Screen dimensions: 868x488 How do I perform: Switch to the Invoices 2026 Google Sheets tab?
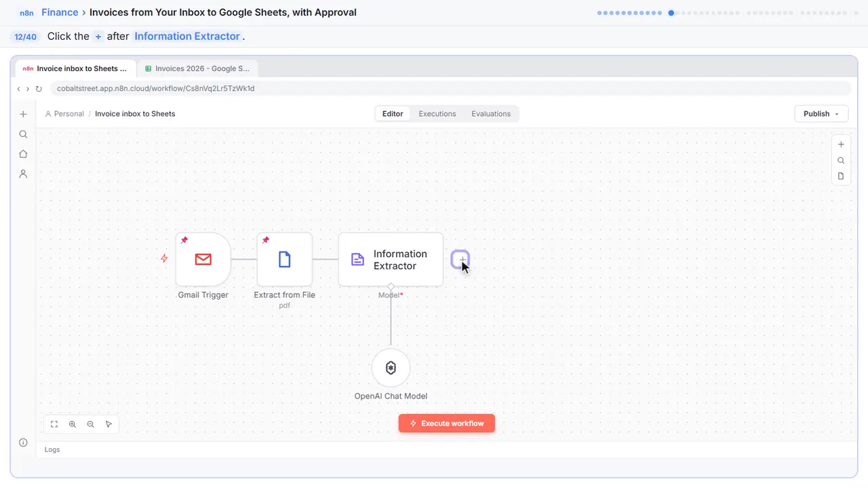pos(197,68)
